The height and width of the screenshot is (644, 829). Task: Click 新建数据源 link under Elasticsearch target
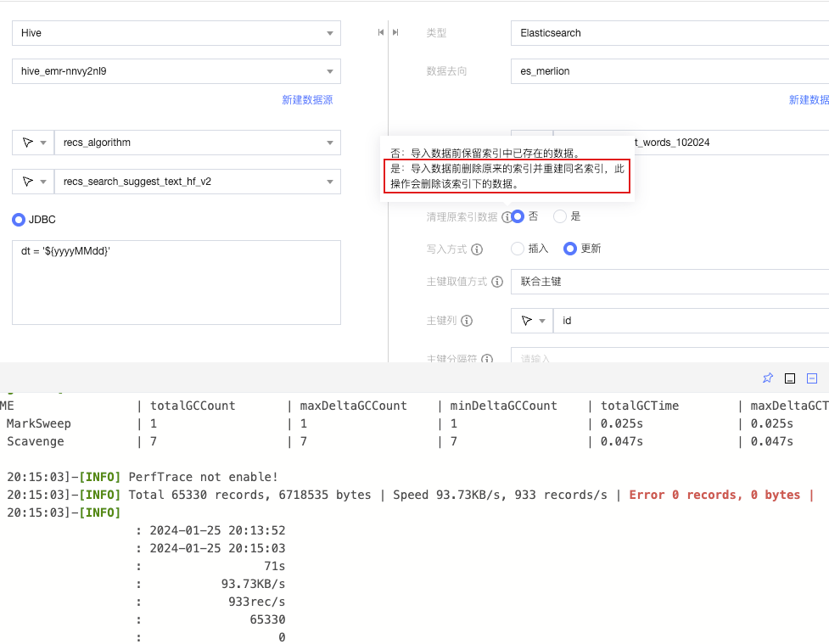809,100
